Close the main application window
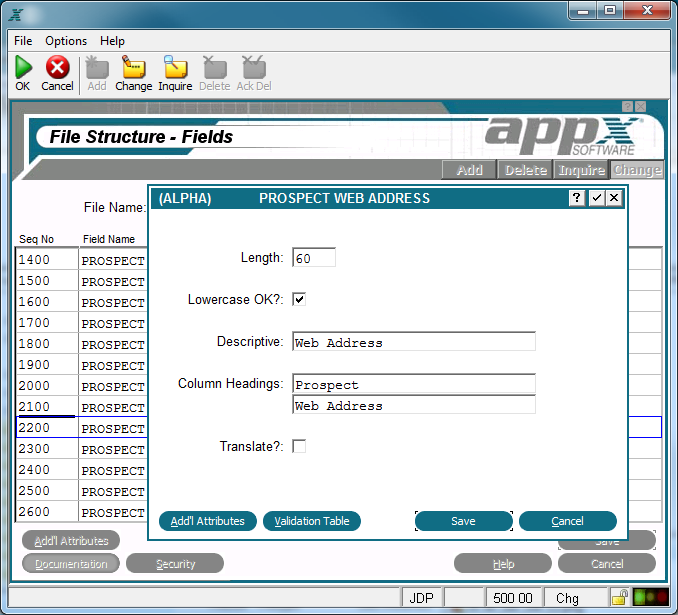Viewport: 678px width, 615px height. (647, 10)
